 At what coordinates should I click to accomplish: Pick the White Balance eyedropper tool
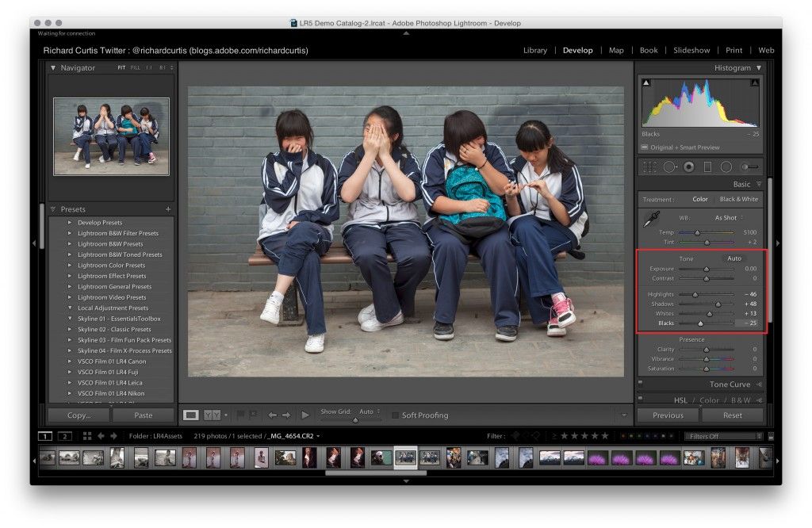tap(653, 218)
